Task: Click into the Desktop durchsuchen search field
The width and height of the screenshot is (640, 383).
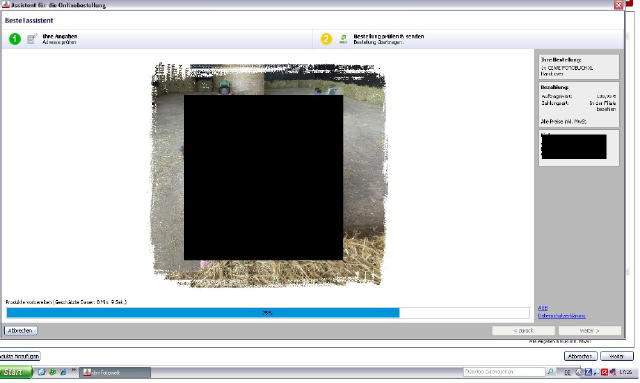Action: [504, 372]
